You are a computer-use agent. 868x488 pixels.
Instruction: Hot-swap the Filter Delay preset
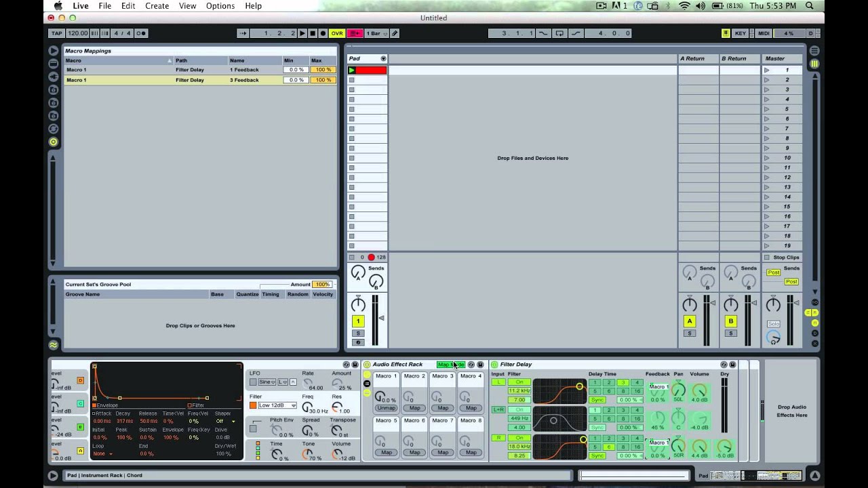click(x=724, y=365)
